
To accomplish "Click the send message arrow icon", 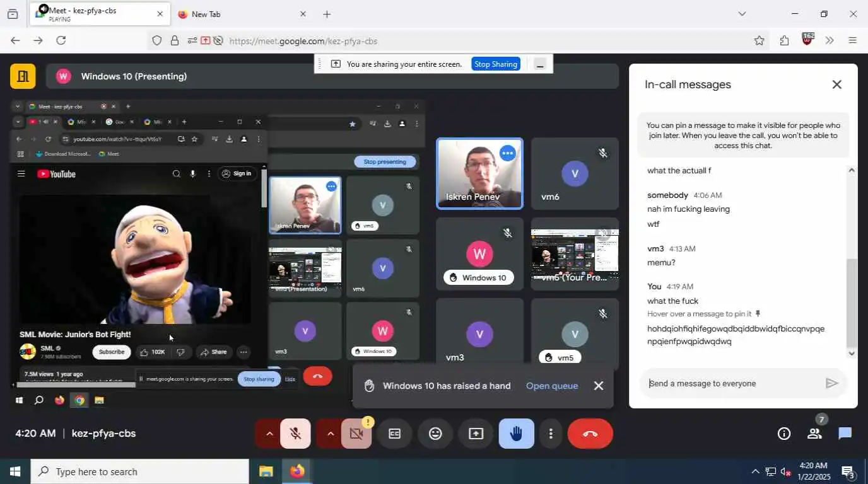I will coord(832,383).
